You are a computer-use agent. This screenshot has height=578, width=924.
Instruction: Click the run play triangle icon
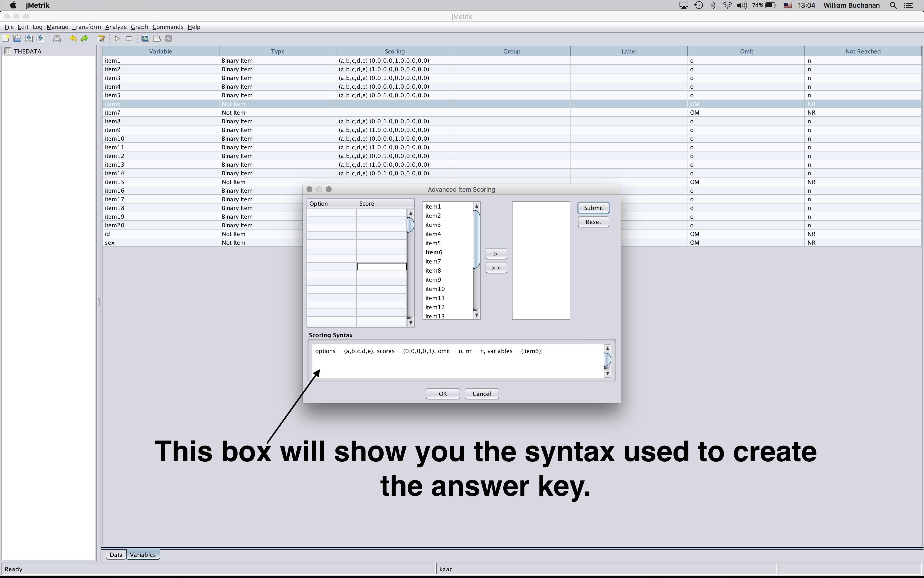coord(117,39)
